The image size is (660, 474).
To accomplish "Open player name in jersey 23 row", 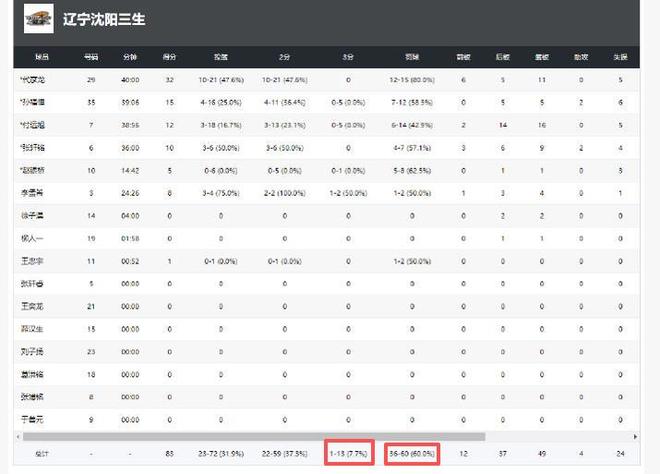I will pyautogui.click(x=34, y=351).
